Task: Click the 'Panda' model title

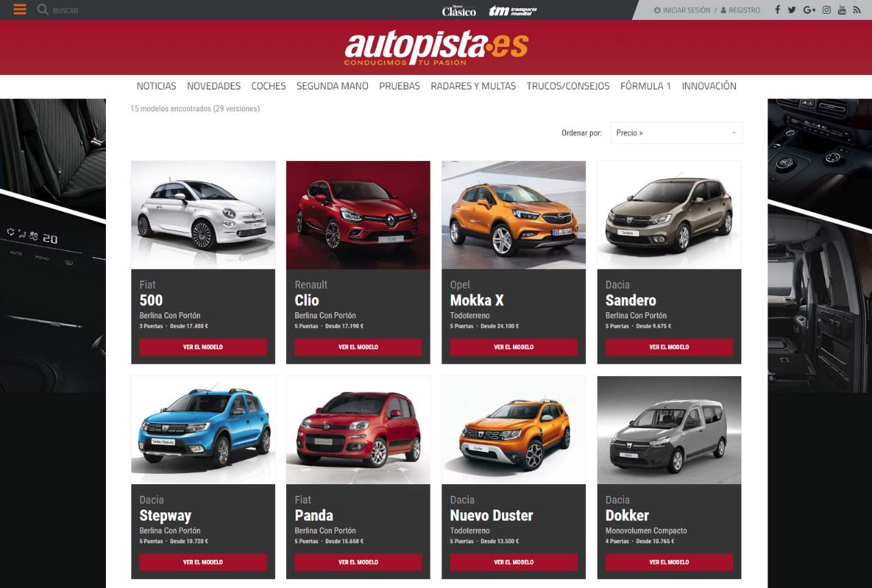Action: pyautogui.click(x=314, y=516)
